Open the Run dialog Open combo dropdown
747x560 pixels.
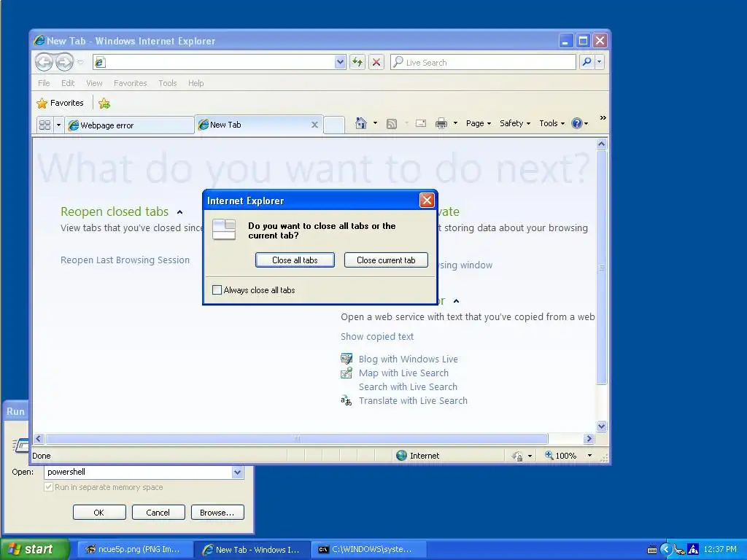click(237, 472)
